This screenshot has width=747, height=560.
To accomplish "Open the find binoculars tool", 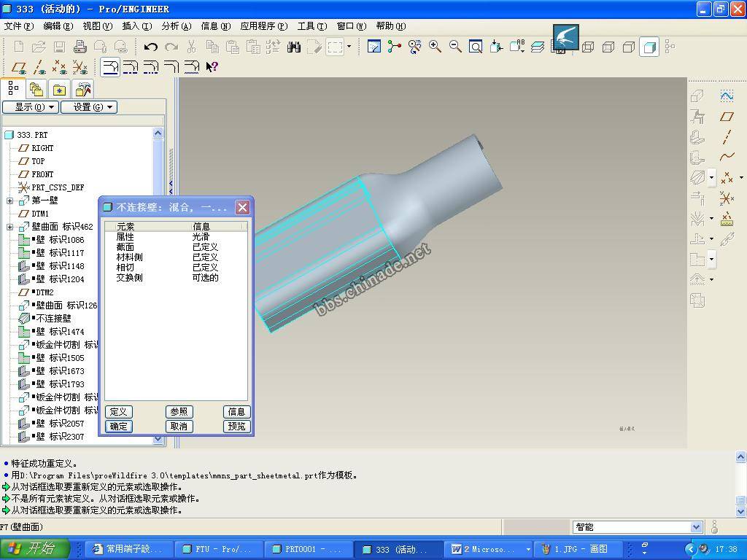I will pyautogui.click(x=294, y=47).
